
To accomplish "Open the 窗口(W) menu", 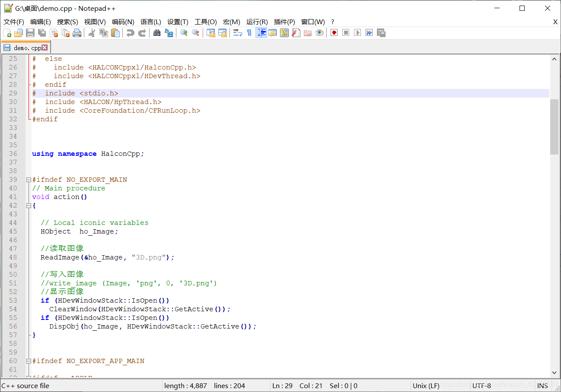I will pos(313,22).
